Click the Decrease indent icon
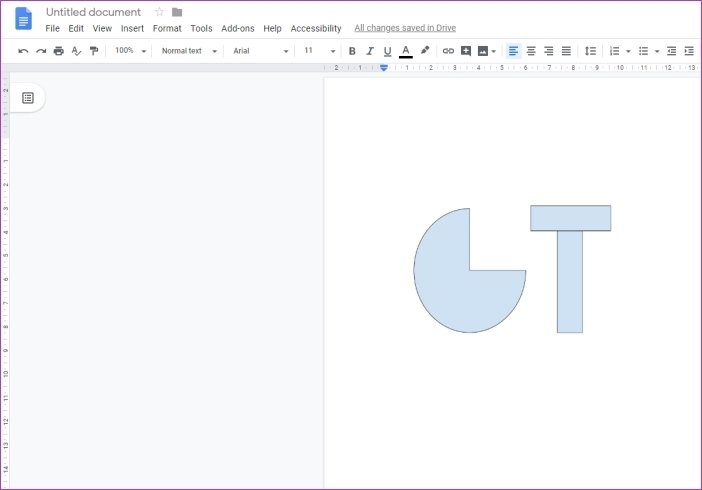This screenshot has width=702, height=490. click(671, 51)
